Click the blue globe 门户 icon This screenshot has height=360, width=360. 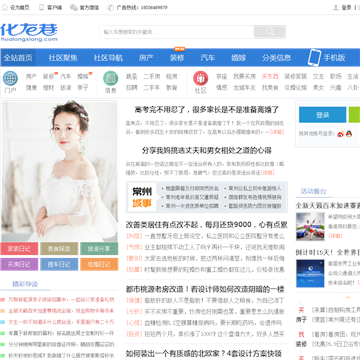[10, 79]
